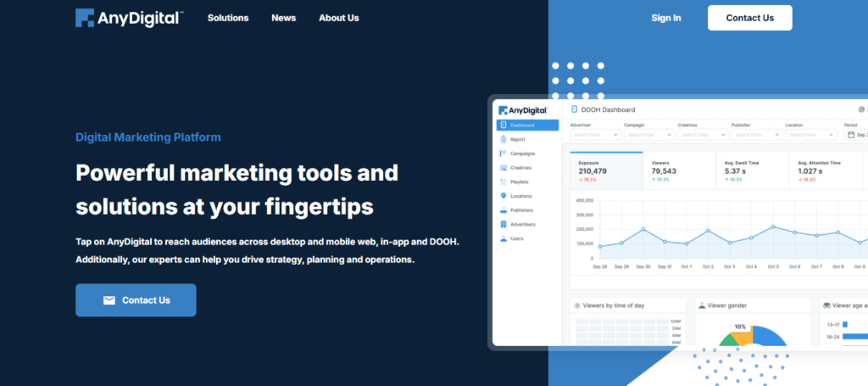Click the AnyDigital logo in header
Image resolution: width=868 pixels, height=386 pixels.
pos(130,18)
